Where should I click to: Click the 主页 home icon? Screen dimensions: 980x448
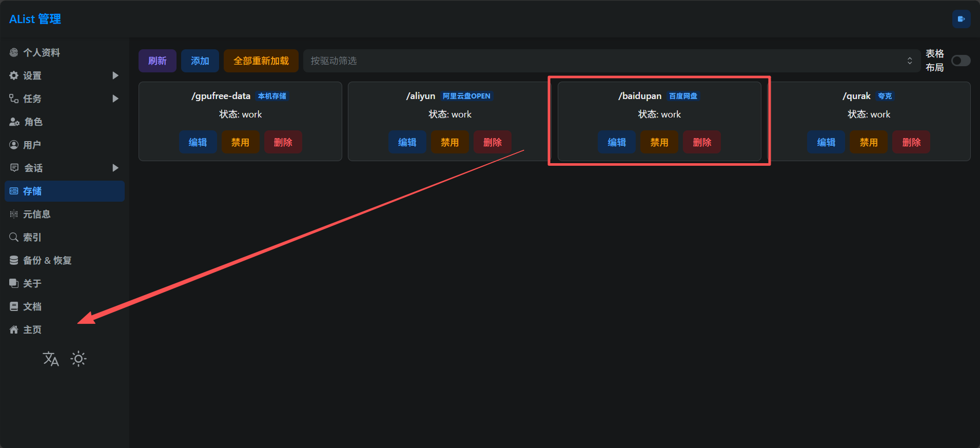click(14, 330)
